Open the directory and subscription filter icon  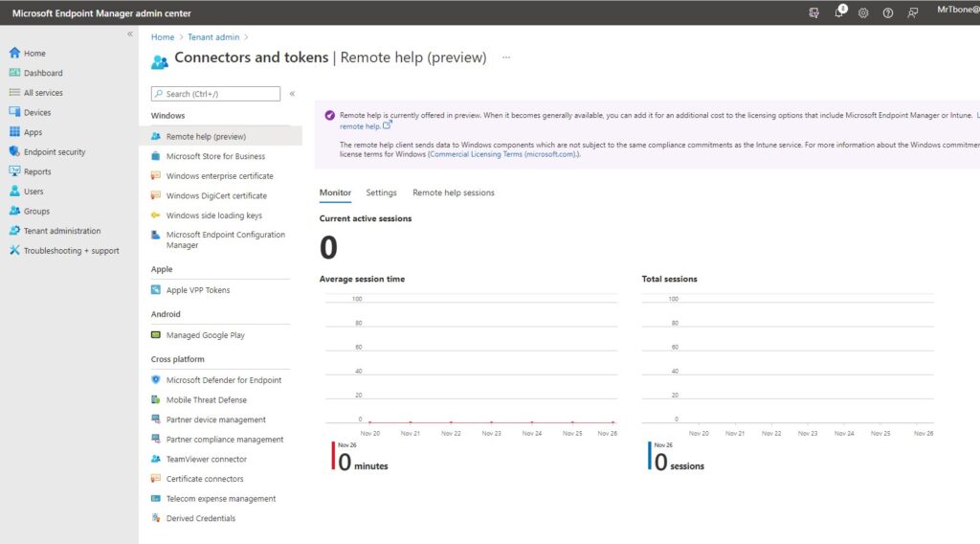813,12
